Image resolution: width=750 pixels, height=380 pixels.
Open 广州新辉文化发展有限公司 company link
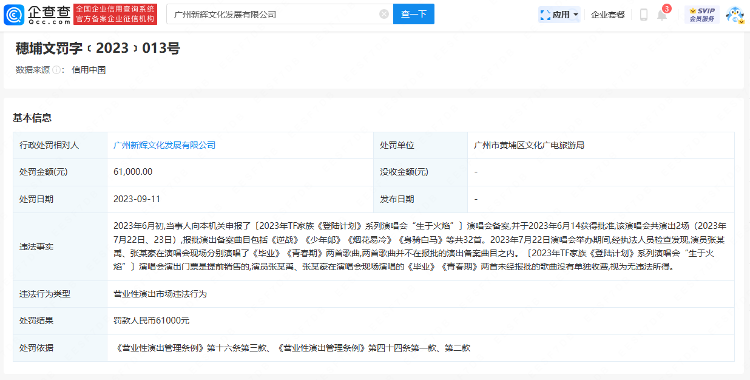coord(164,145)
